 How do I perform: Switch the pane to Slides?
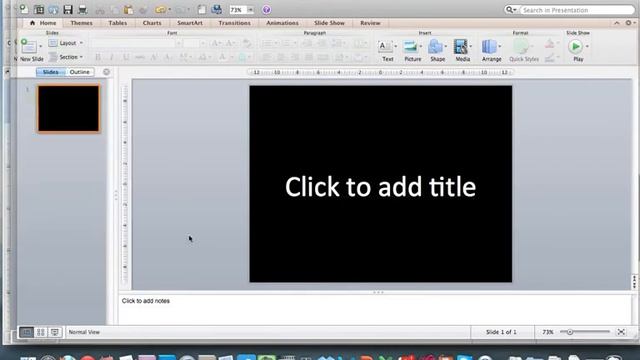point(51,72)
